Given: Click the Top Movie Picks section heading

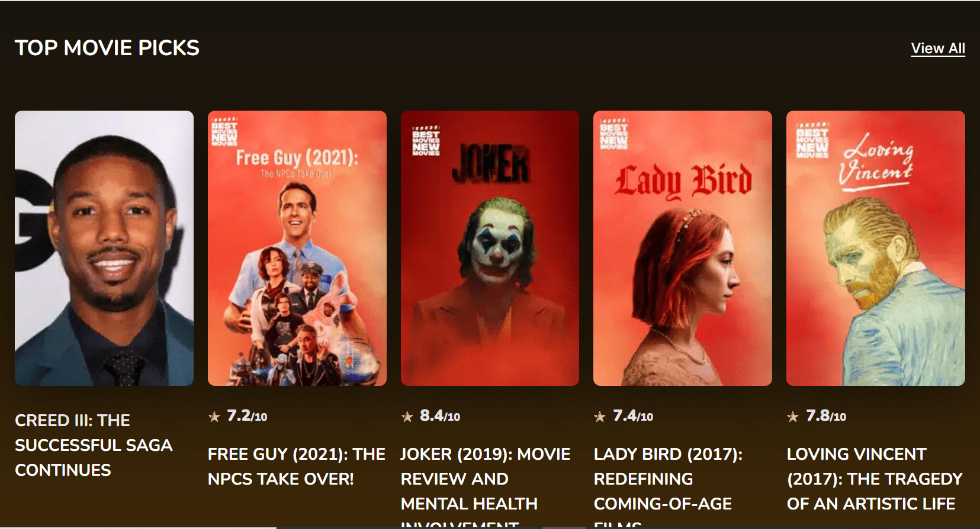Looking at the screenshot, I should [107, 48].
